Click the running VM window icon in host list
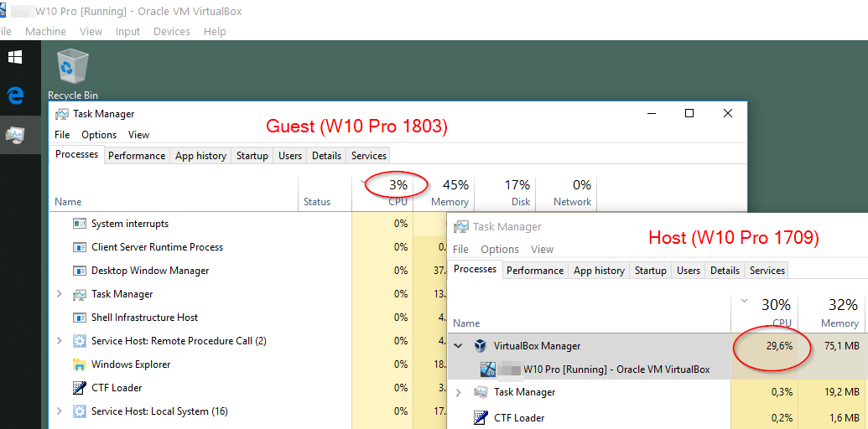This screenshot has height=429, width=868. coord(488,370)
